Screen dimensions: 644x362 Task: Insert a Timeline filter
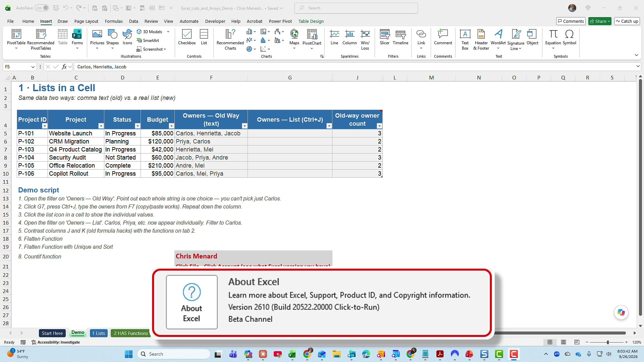pyautogui.click(x=400, y=37)
